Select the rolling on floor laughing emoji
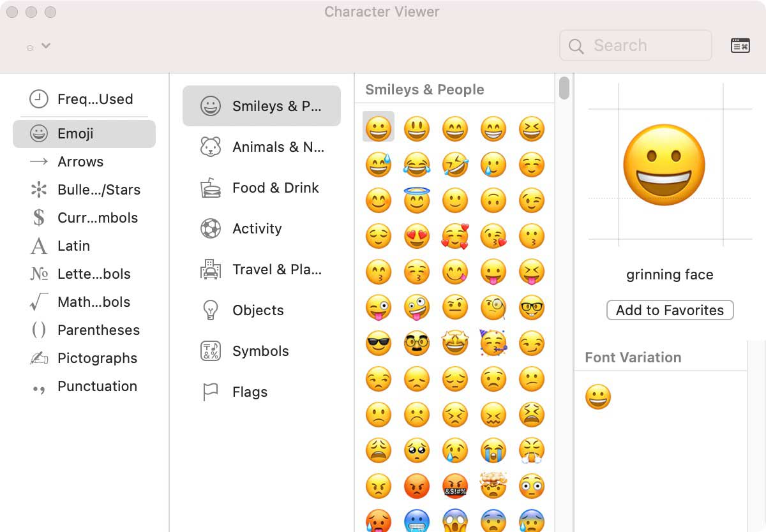This screenshot has height=532, width=766. [455, 165]
